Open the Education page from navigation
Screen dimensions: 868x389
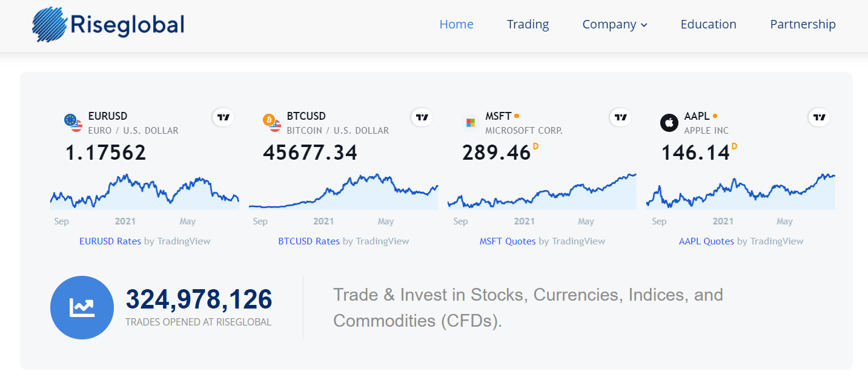[708, 24]
